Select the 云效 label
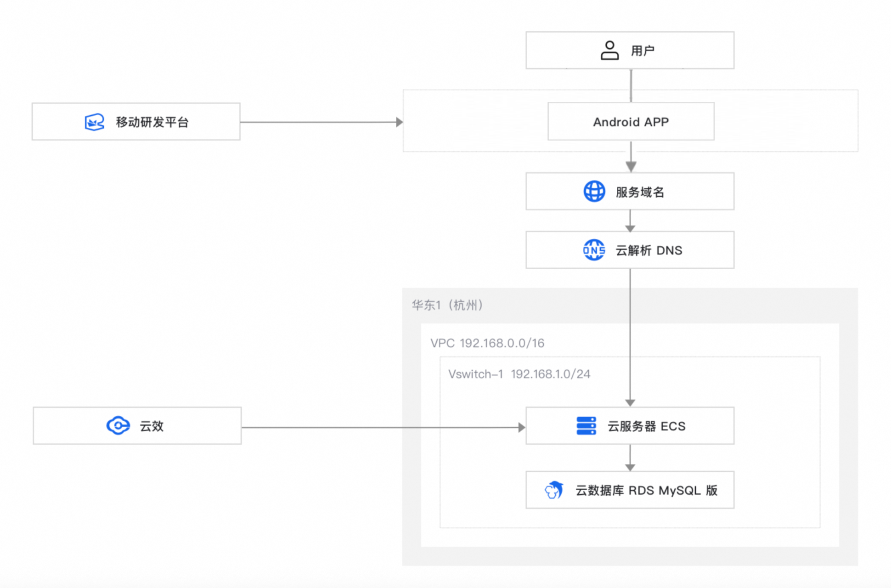Screen dimensions: 891x588 (x=152, y=426)
